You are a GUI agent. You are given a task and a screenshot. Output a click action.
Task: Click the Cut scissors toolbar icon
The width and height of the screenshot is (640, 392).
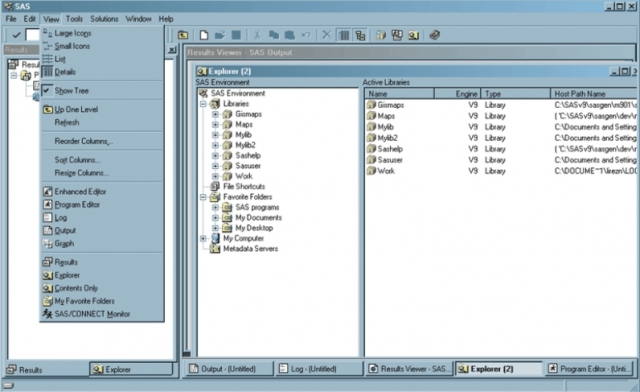coord(257,35)
